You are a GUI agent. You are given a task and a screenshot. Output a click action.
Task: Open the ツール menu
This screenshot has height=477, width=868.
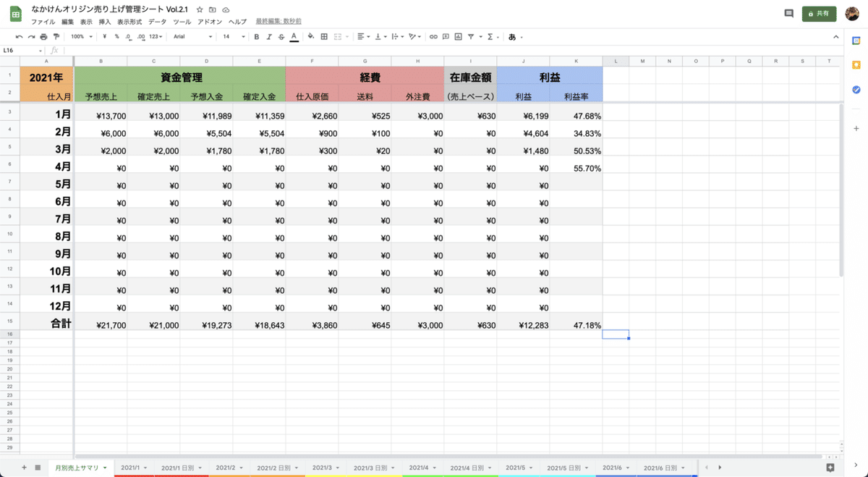pos(182,22)
